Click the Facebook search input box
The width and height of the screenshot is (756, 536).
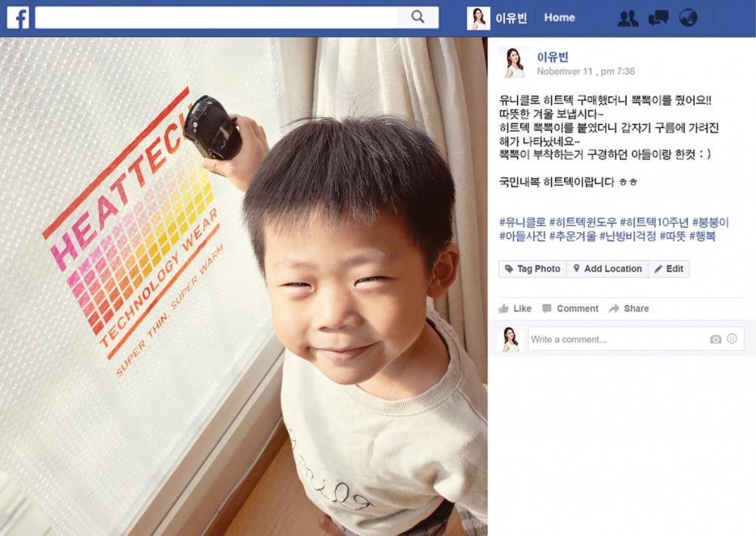(216, 18)
